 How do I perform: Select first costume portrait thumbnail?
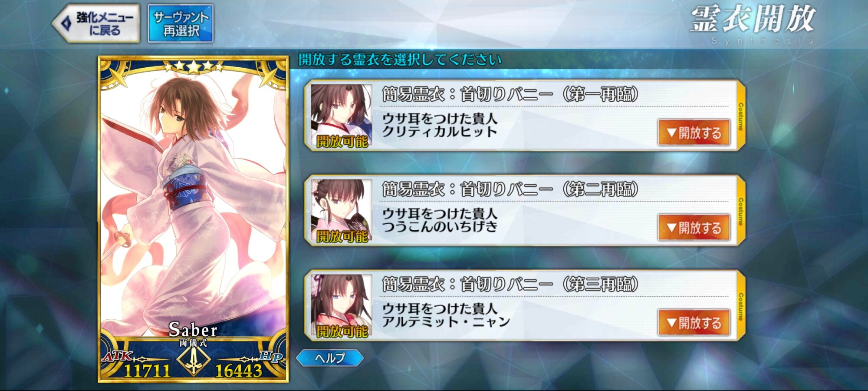pyautogui.click(x=341, y=116)
